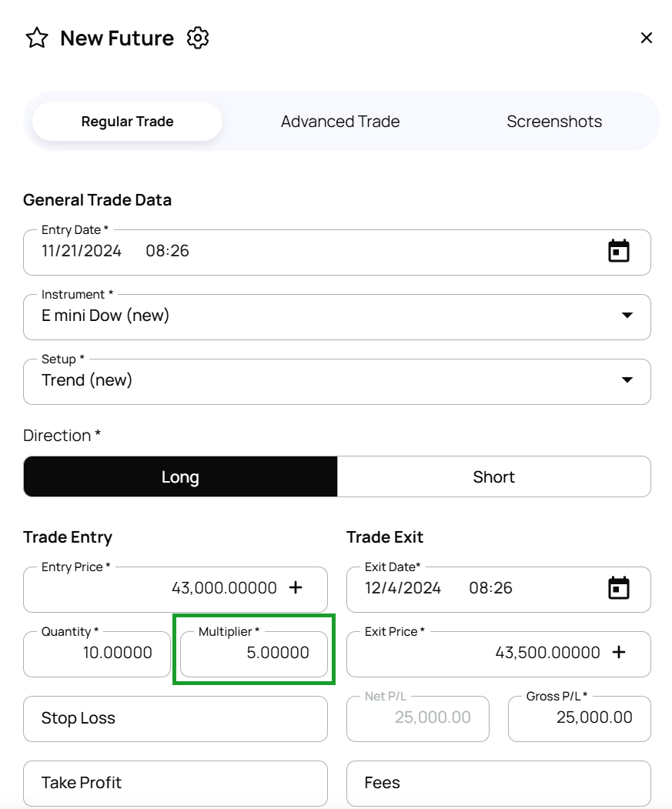Image resolution: width=672 pixels, height=809 pixels.
Task: Click the plus icon beside Exit Price
Action: [x=619, y=653]
